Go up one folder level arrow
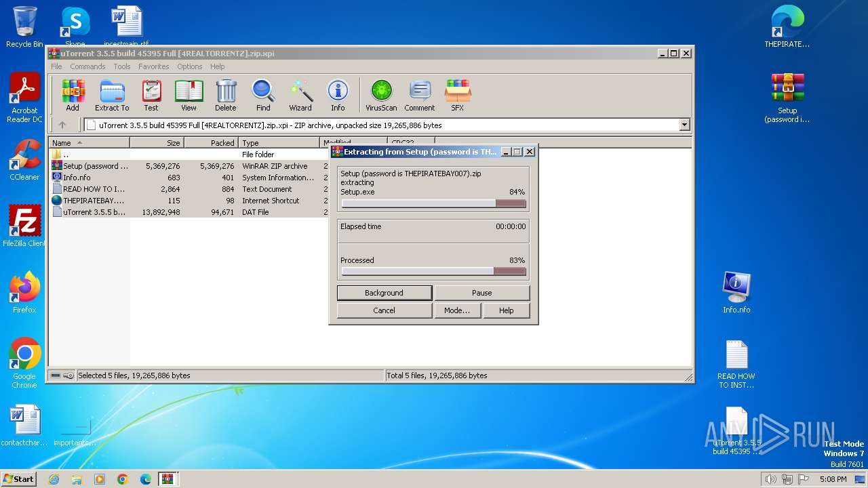Screen dimensions: 868x488 click(x=62, y=125)
